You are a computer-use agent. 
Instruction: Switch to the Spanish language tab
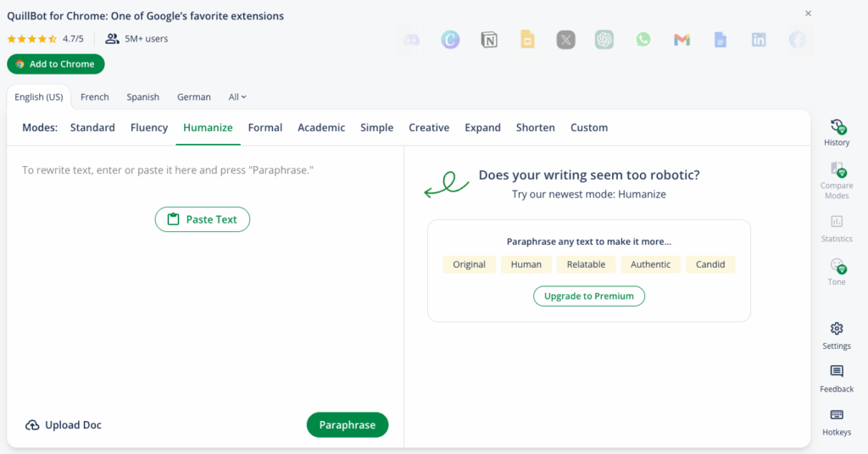click(x=142, y=97)
